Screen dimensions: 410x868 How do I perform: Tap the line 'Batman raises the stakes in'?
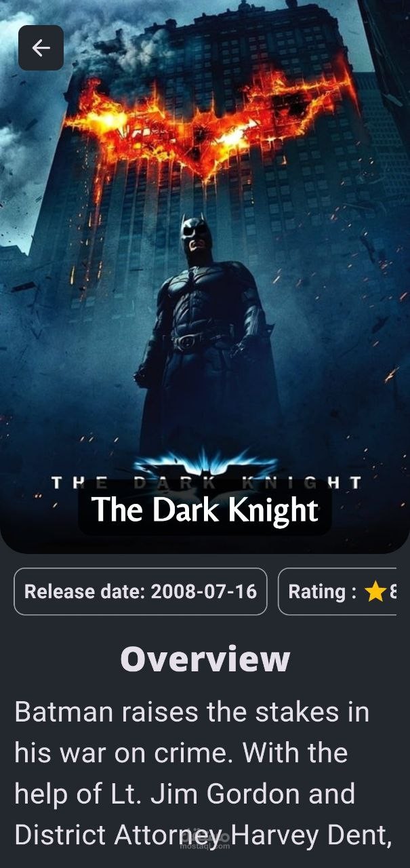(x=192, y=713)
